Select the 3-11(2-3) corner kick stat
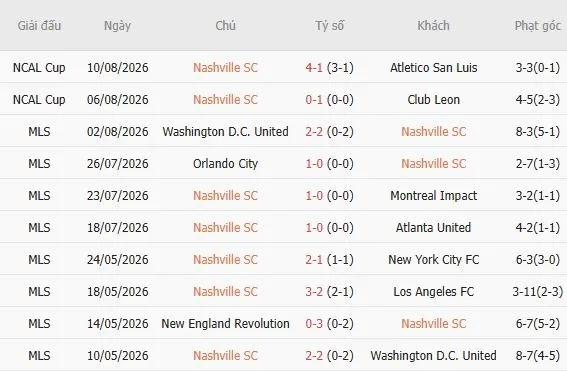 pyautogui.click(x=538, y=292)
